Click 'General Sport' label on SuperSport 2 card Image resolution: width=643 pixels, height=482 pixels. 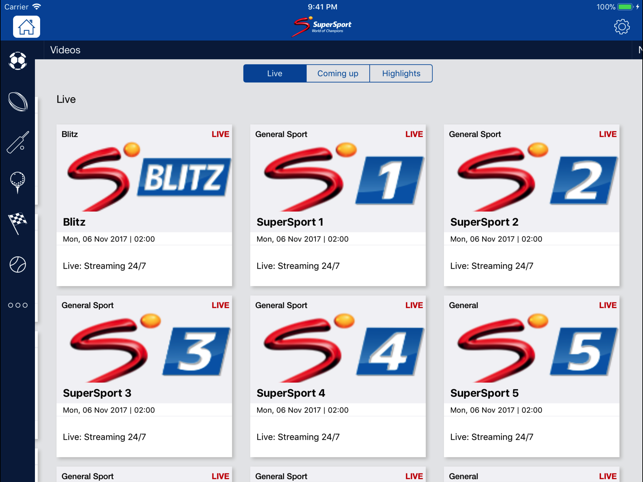[x=474, y=134]
